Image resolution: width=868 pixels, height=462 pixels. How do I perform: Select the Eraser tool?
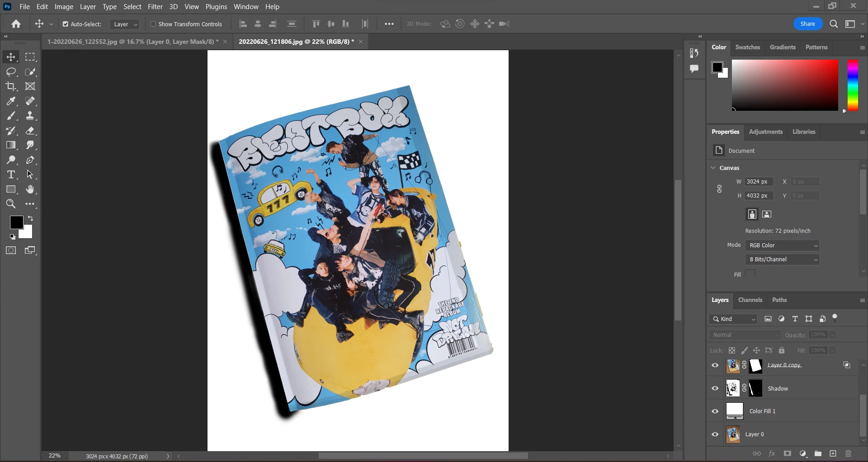[x=30, y=131]
